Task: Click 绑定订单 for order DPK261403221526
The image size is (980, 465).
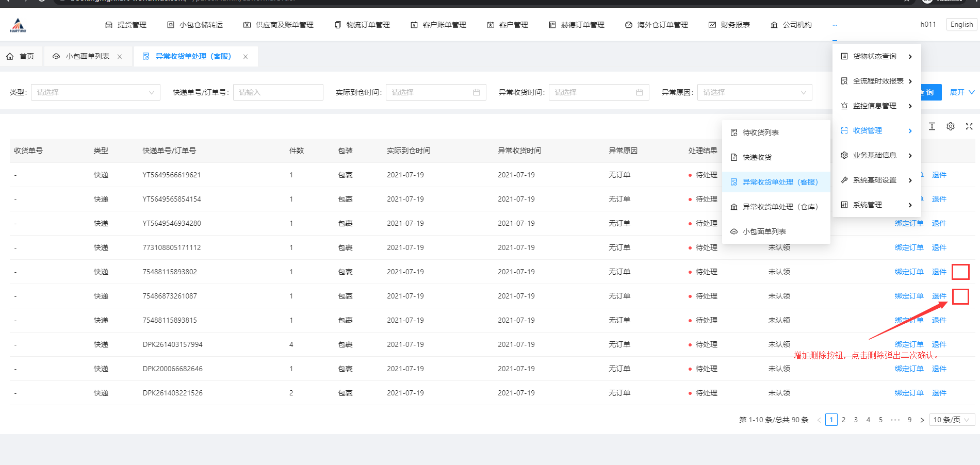Action: (909, 393)
